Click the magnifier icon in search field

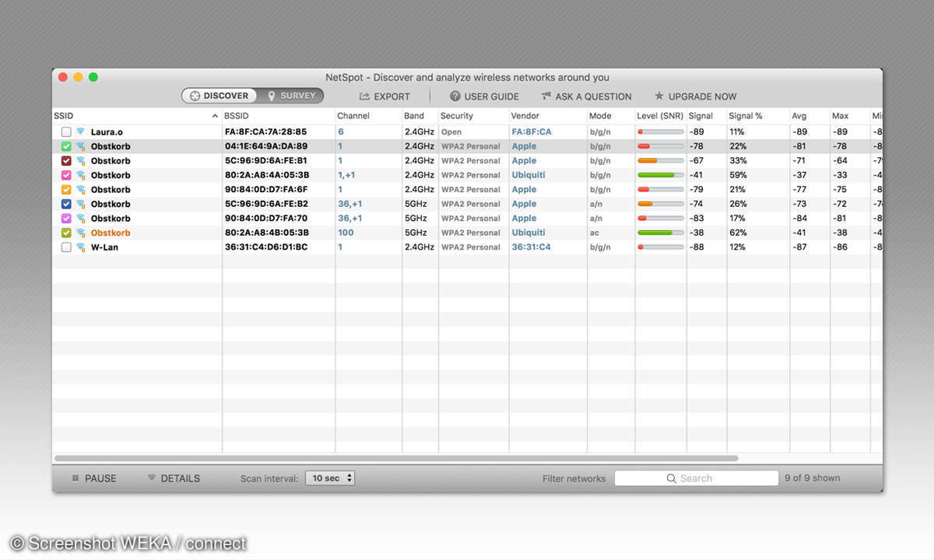coord(672,478)
